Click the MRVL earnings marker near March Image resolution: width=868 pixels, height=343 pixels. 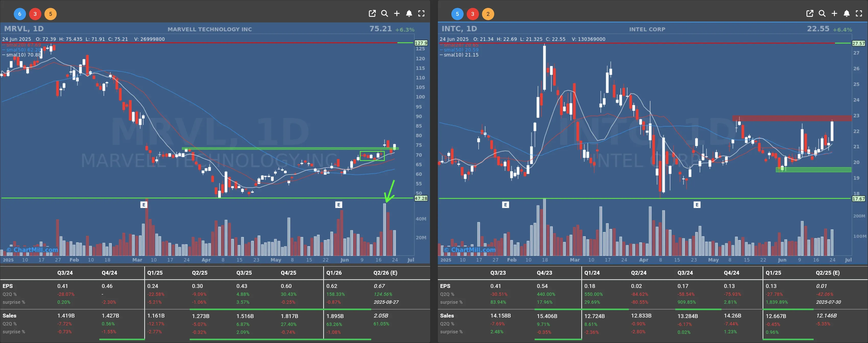pos(144,205)
